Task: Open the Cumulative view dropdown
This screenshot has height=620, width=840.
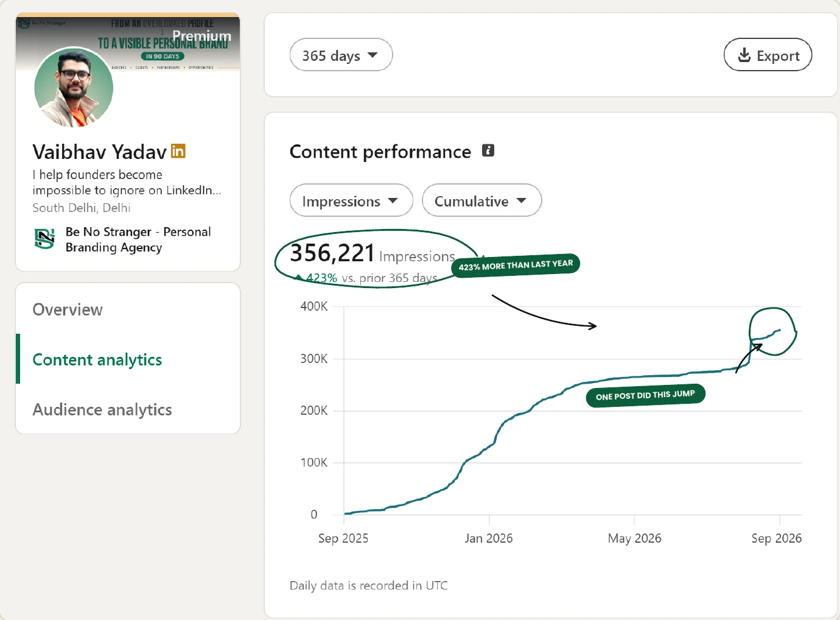Action: click(x=481, y=200)
